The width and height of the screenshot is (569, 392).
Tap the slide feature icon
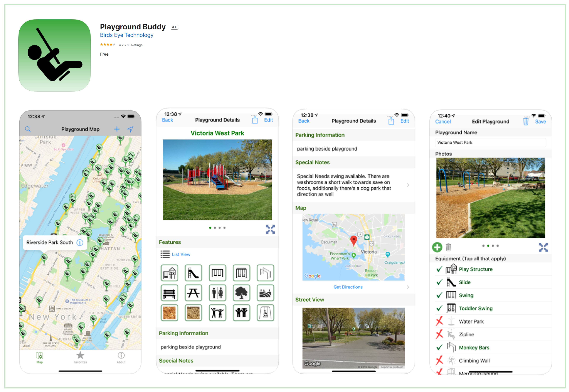[193, 273]
